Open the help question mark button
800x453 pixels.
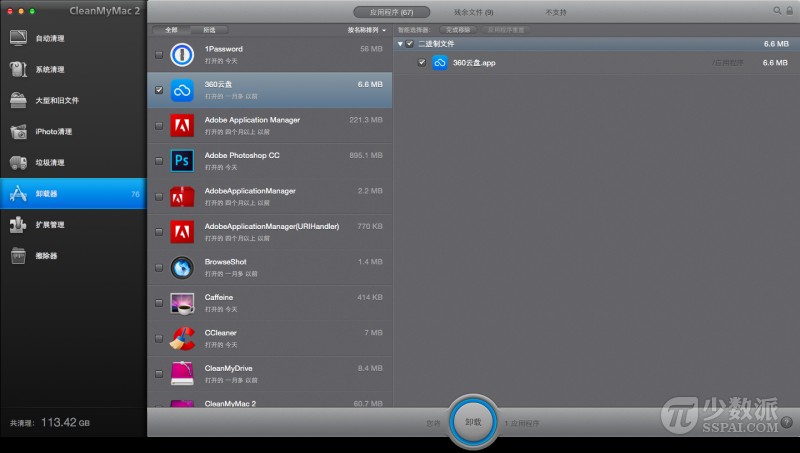point(787,422)
